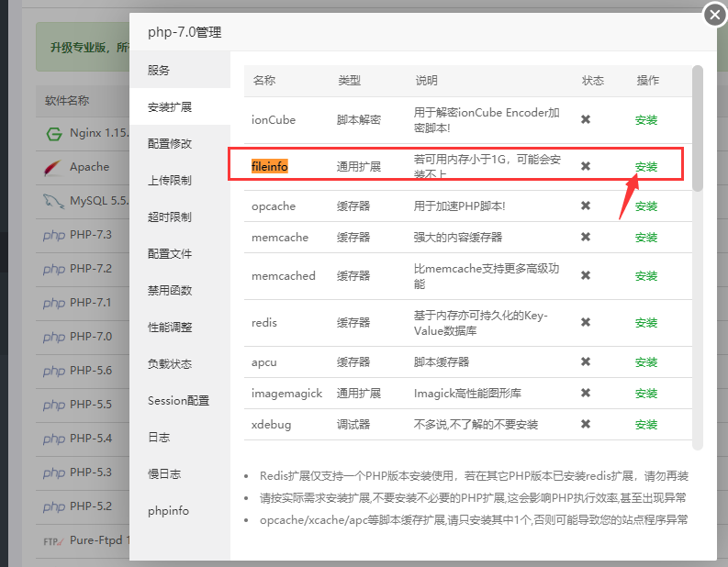The image size is (728, 567).
Task: Click the xdebug status X icon
Action: coord(585,425)
